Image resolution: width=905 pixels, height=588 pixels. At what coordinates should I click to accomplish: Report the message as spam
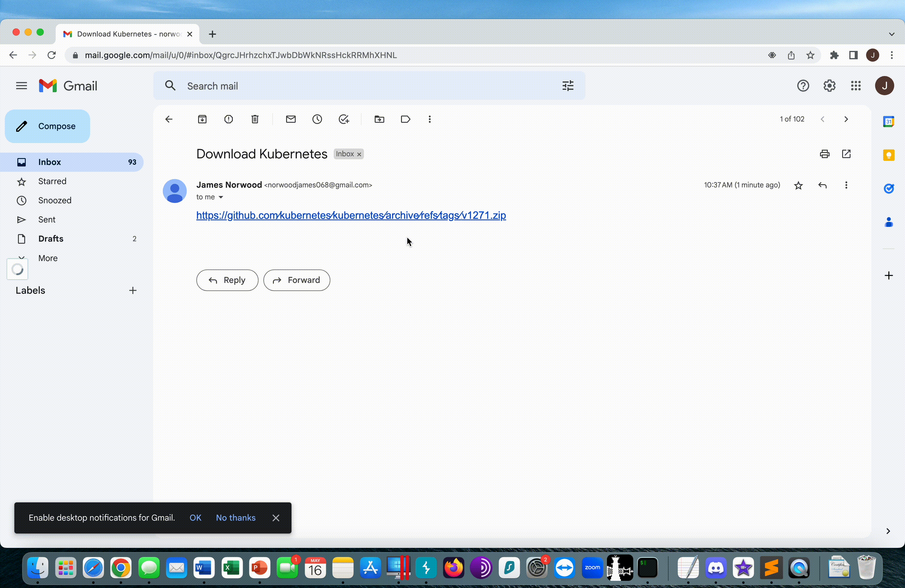[229, 119]
